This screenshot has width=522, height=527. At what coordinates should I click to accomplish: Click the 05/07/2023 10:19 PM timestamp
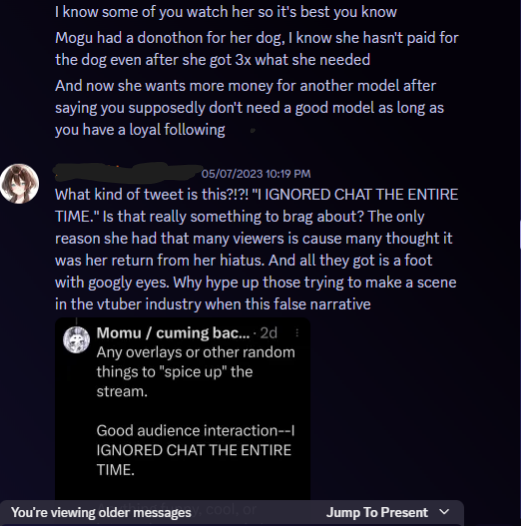(x=256, y=174)
